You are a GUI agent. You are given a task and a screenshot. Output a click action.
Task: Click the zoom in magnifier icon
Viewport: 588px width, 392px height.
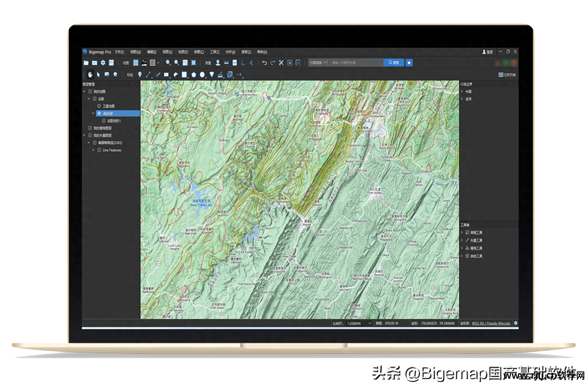168,63
